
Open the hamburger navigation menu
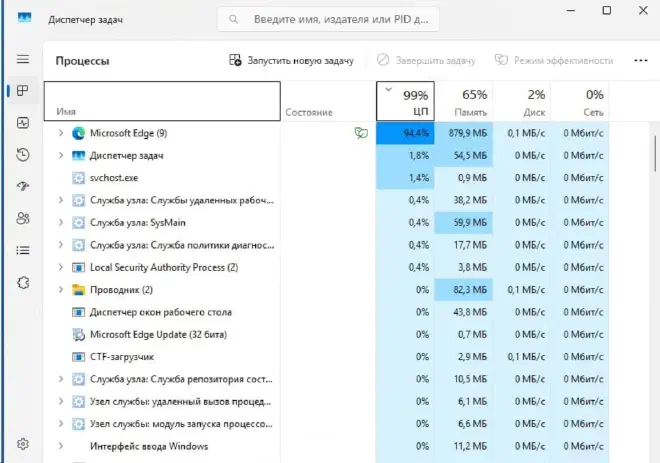23,59
